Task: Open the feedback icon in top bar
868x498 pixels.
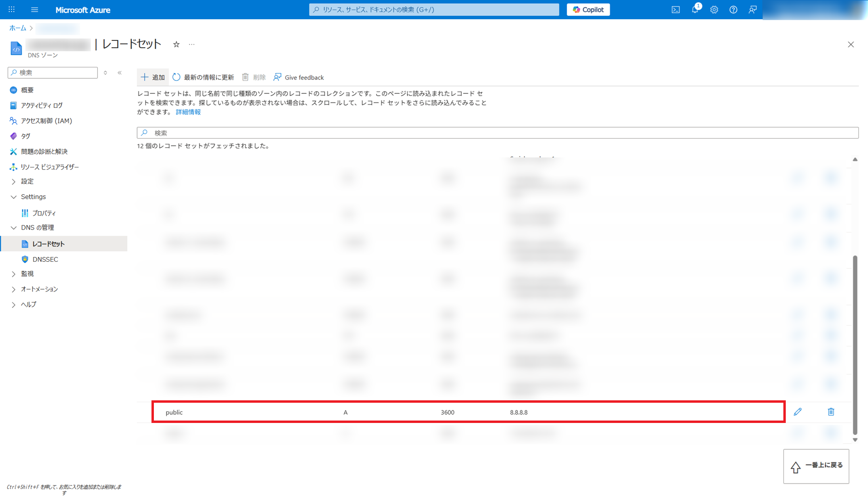Action: (753, 10)
